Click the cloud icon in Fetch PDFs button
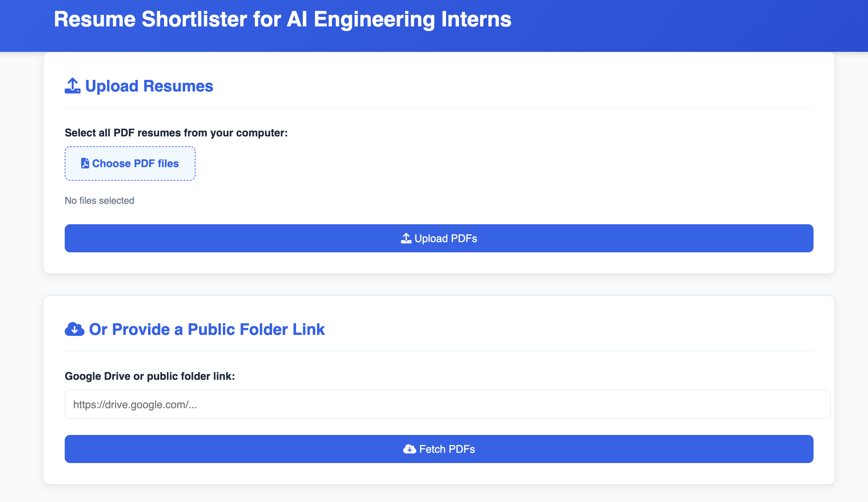 pos(409,449)
